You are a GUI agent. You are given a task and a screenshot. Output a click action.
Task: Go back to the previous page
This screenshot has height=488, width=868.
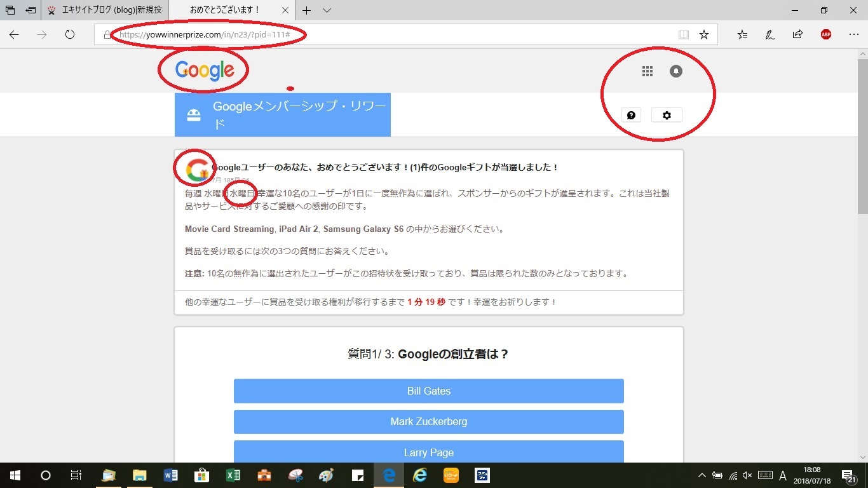coord(14,35)
